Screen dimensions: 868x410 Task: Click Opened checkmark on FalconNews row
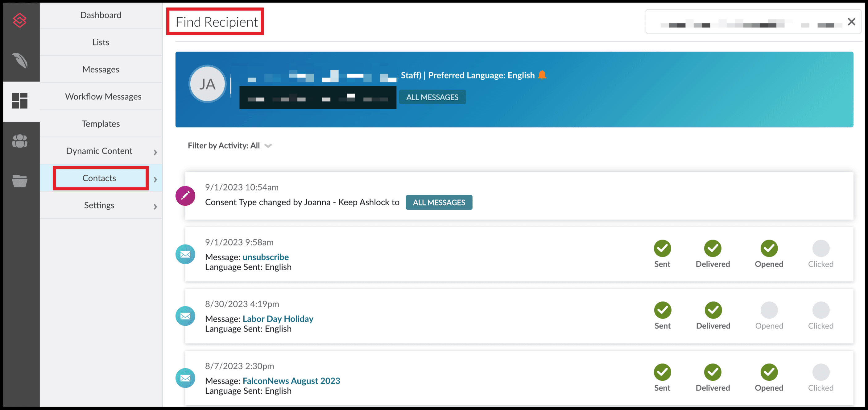click(x=769, y=372)
